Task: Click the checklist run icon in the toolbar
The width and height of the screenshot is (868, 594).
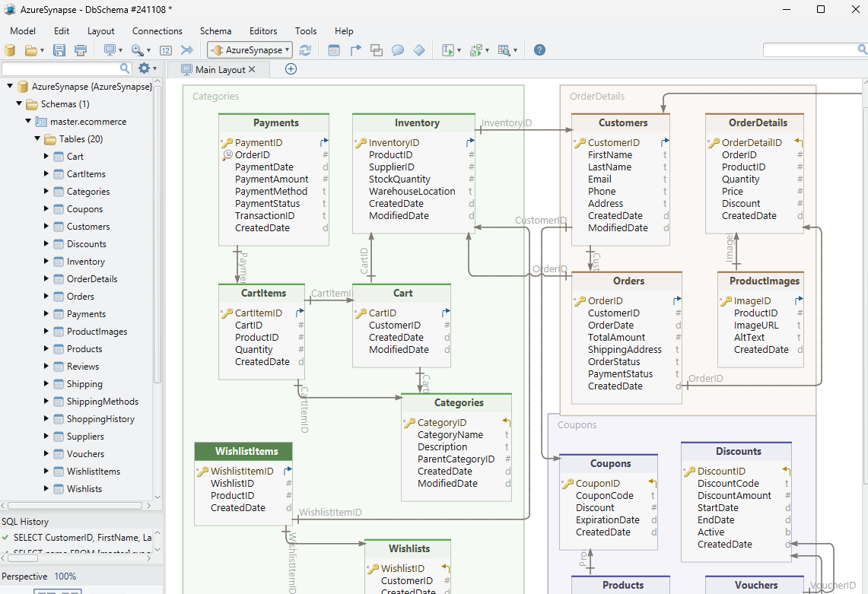Action: pyautogui.click(x=475, y=50)
